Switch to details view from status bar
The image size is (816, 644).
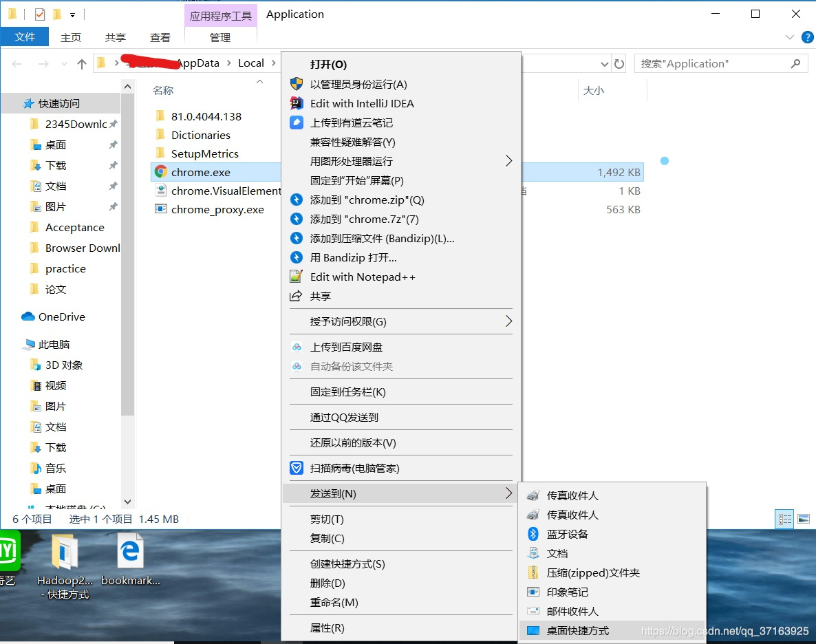[784, 519]
